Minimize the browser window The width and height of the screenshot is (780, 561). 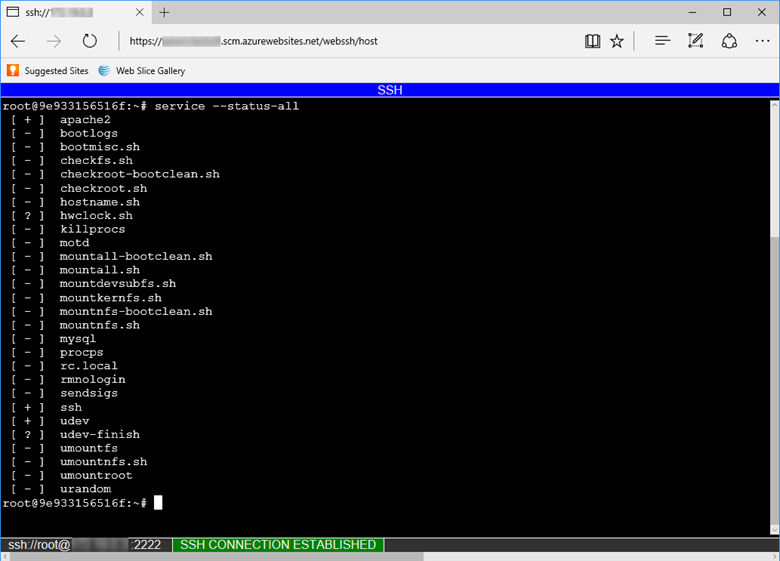point(692,12)
